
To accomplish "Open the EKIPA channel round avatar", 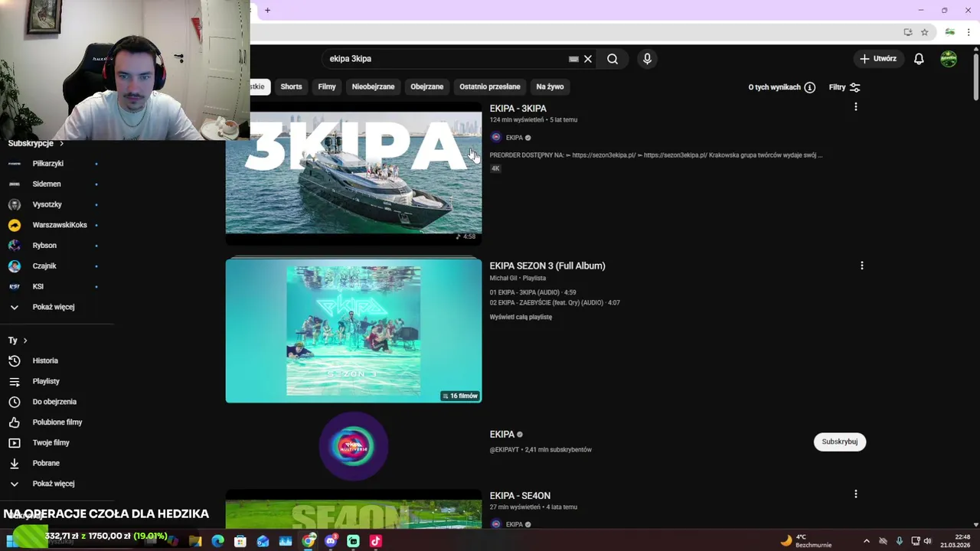I will pyautogui.click(x=354, y=446).
